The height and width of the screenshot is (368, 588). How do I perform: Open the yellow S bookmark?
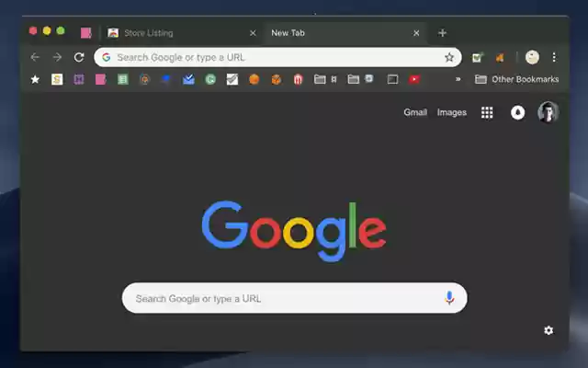[57, 79]
